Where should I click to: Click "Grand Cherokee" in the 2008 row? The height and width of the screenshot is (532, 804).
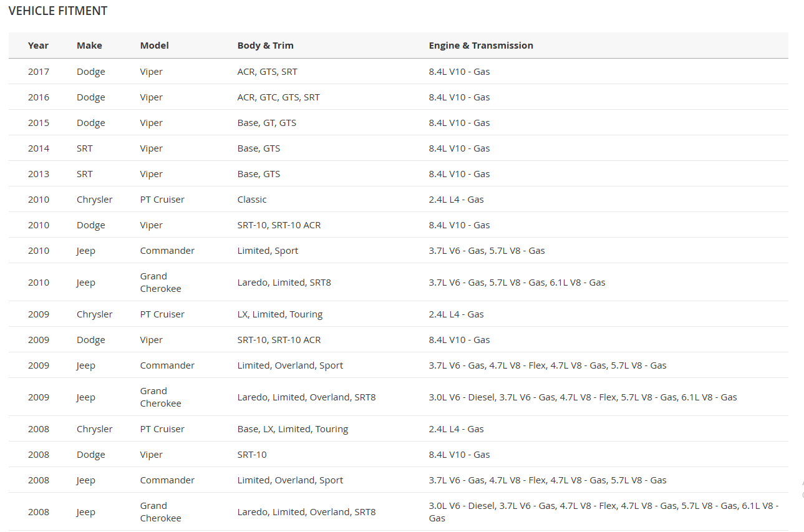pyautogui.click(x=161, y=512)
